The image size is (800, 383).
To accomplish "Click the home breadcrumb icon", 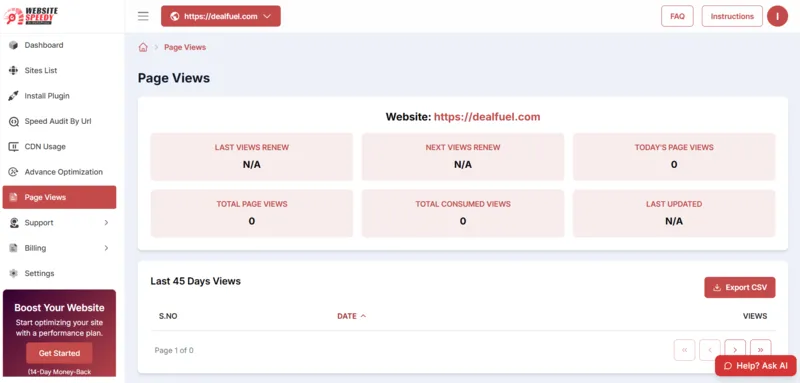I will (143, 47).
